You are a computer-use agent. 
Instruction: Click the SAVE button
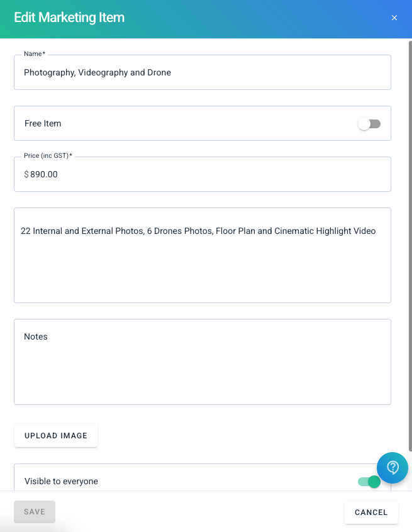pos(35,512)
